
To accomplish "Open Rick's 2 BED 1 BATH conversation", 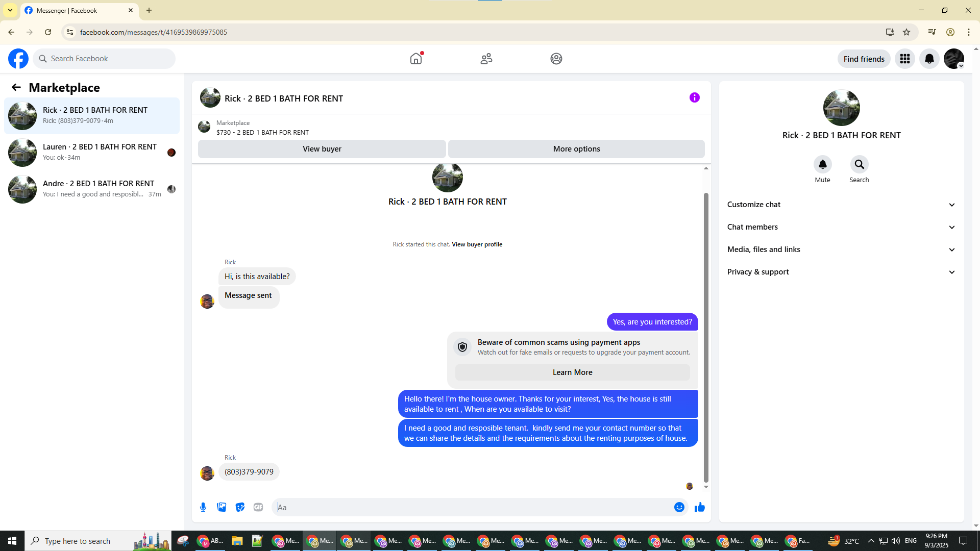I will pyautogui.click(x=92, y=116).
